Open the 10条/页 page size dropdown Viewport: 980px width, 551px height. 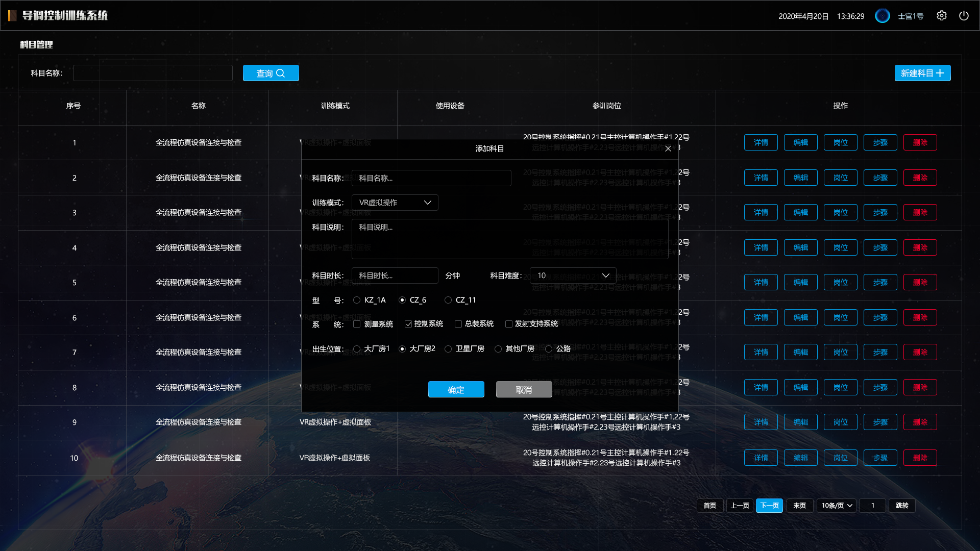(x=837, y=506)
